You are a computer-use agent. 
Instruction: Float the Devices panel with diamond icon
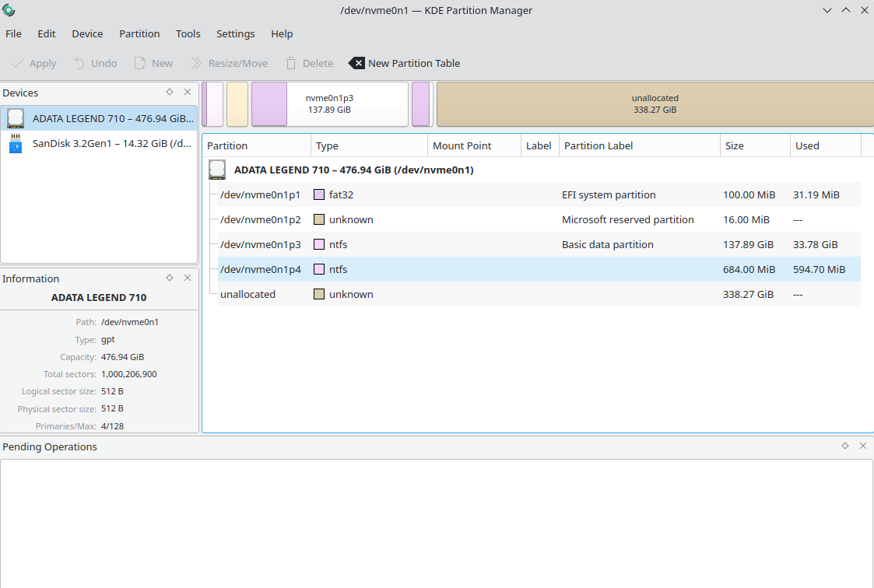170,92
